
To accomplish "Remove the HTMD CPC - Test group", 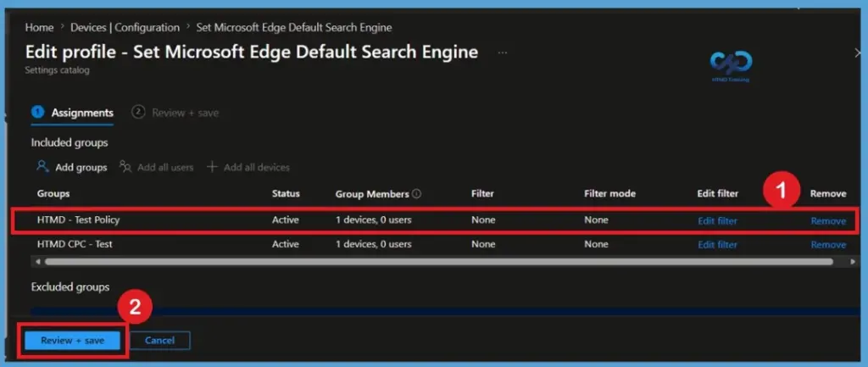I will (x=828, y=245).
